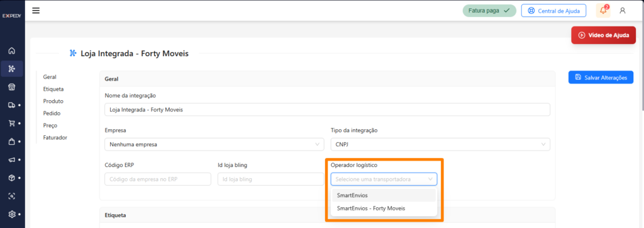
Task: Open the user profile icon
Action: coord(623,11)
